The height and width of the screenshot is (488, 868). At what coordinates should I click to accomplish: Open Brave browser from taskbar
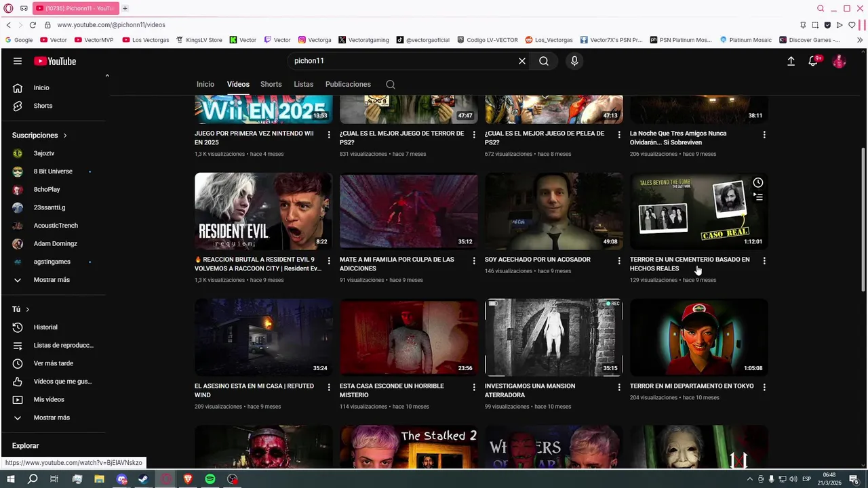188,479
